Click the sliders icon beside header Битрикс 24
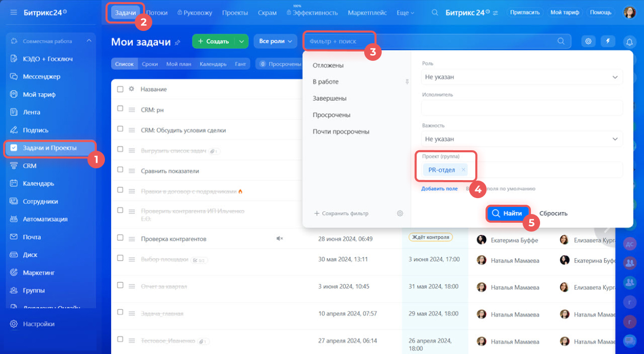The width and height of the screenshot is (644, 354). (x=495, y=13)
